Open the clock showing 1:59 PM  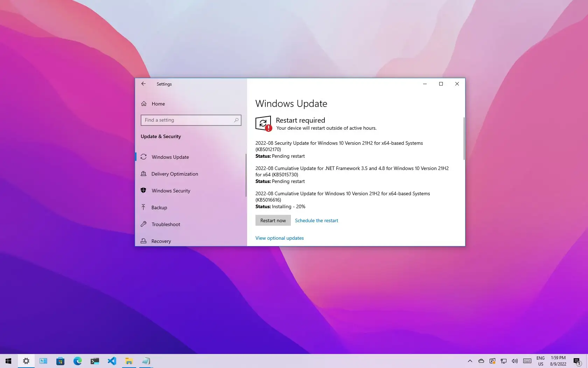pos(558,361)
